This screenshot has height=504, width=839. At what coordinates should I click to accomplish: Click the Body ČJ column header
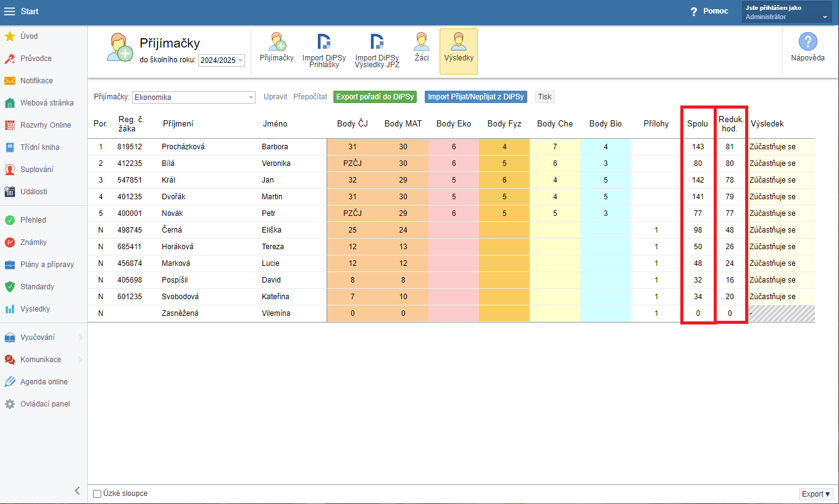coord(353,124)
